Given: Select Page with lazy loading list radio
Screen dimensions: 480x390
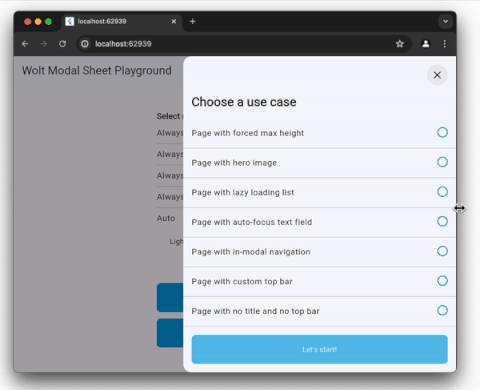Looking at the screenshot, I should coord(442,192).
